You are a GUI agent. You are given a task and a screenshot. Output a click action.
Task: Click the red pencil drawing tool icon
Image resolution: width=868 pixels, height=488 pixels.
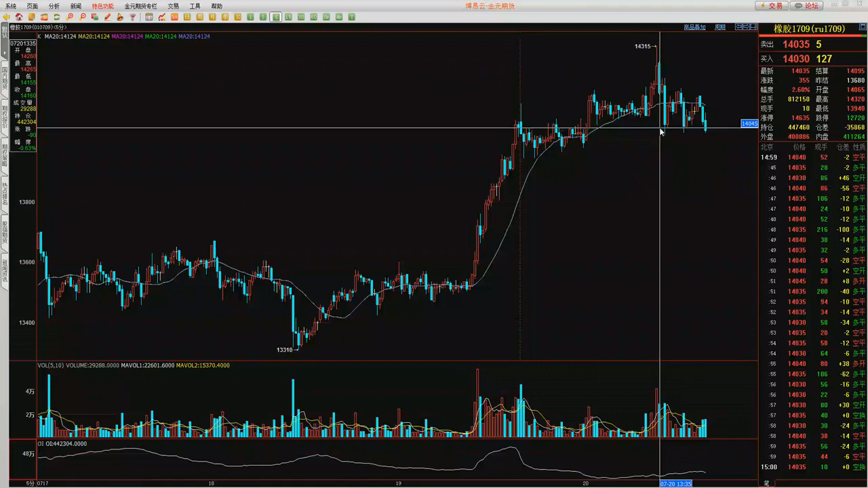pos(107,17)
